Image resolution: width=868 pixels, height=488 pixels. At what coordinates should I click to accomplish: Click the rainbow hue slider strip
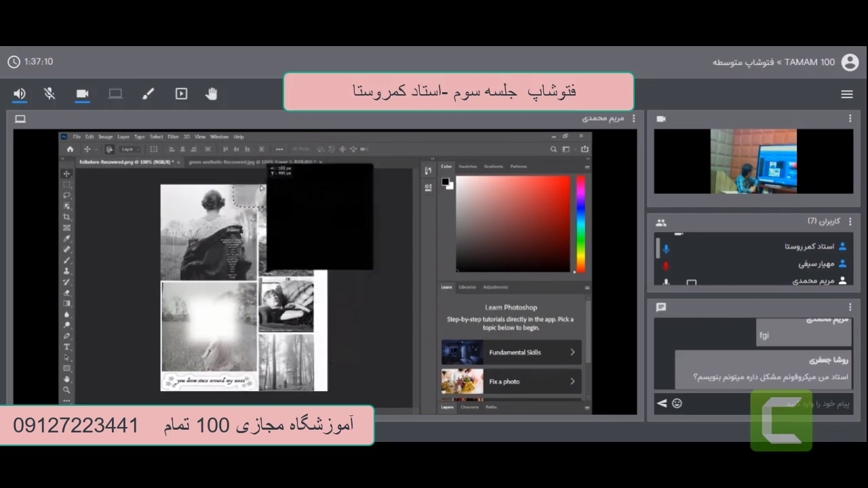[x=580, y=224]
